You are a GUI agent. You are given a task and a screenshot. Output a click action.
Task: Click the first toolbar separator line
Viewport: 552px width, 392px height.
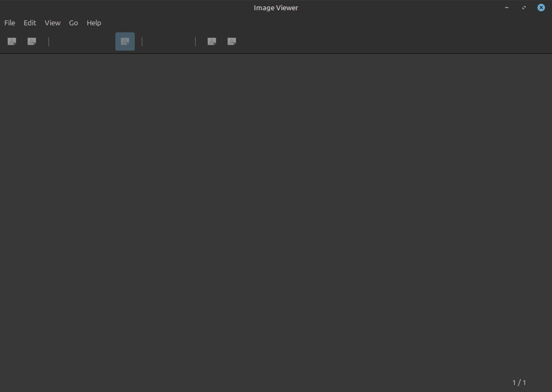pyautogui.click(x=49, y=41)
